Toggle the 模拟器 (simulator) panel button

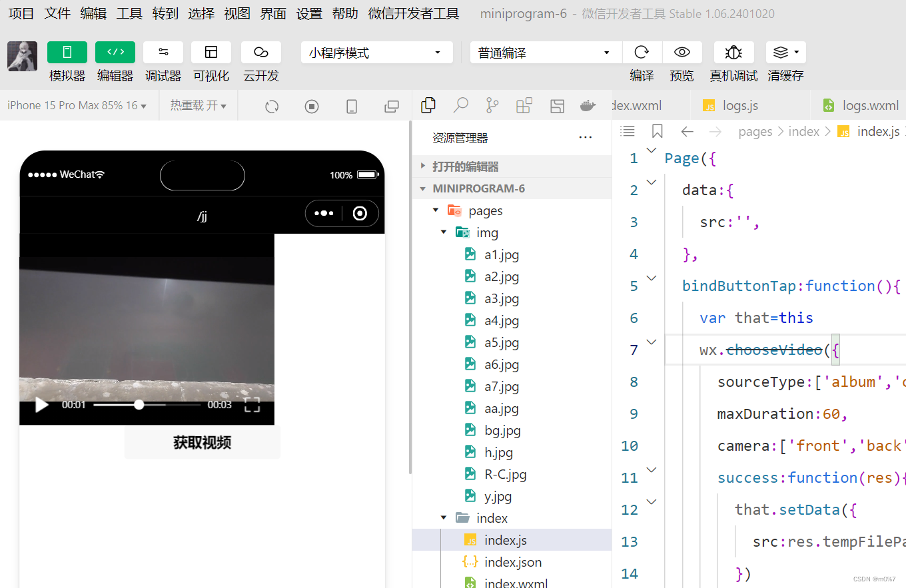(67, 53)
